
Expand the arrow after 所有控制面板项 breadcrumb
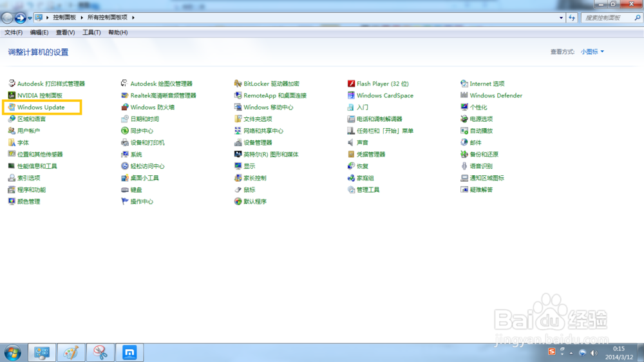point(133,17)
